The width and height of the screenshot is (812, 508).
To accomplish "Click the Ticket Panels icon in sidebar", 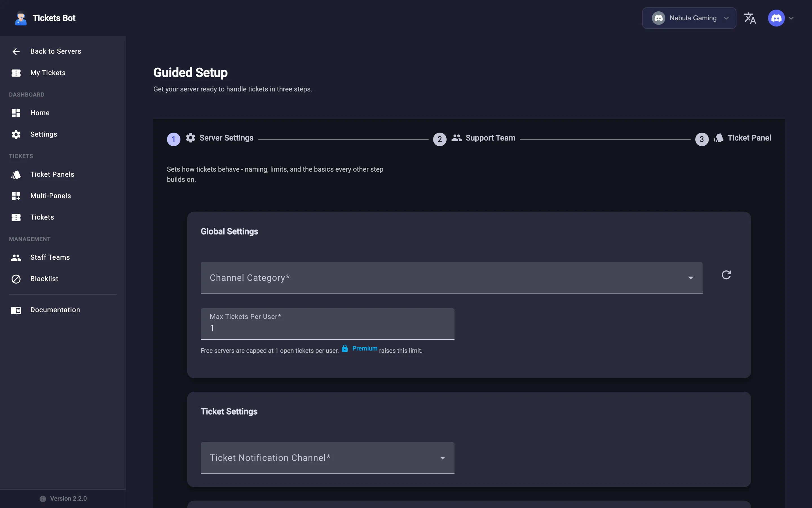I will (16, 174).
